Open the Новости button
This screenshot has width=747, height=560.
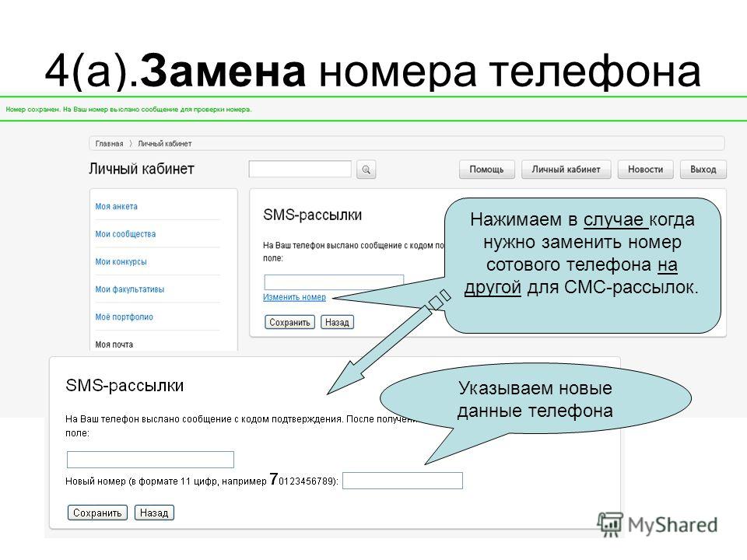pyautogui.click(x=645, y=170)
